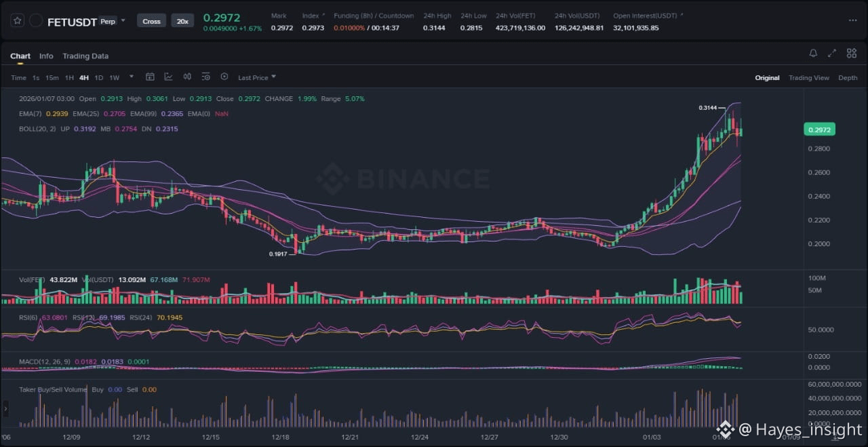The image size is (868, 447).
Task: Switch to the Depth chart view
Action: 848,78
